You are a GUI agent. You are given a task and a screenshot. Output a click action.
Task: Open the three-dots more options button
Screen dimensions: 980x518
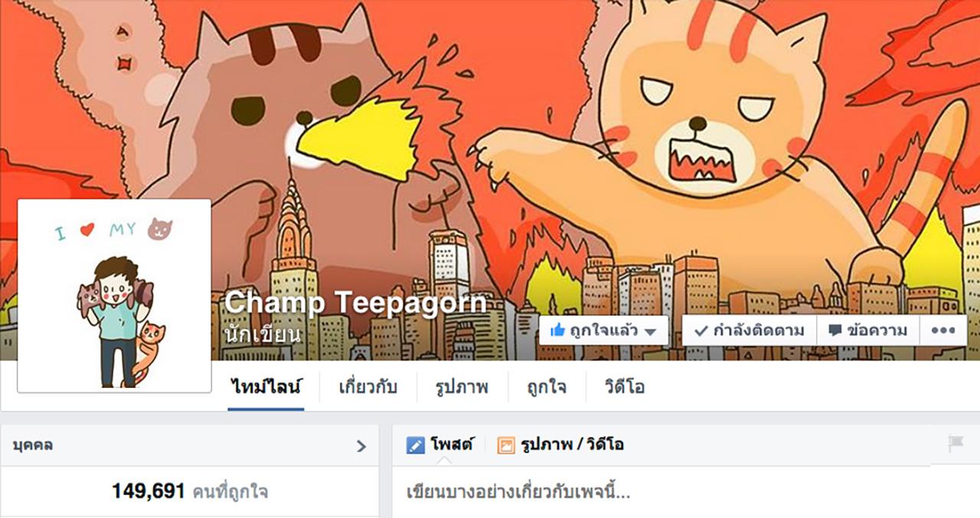point(942,331)
